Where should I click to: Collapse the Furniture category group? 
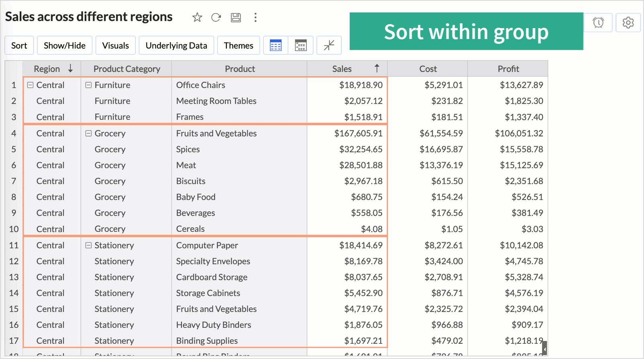(88, 85)
